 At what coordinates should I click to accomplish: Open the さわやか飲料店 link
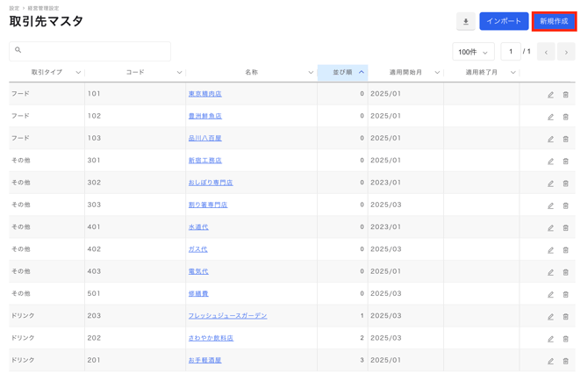211,338
